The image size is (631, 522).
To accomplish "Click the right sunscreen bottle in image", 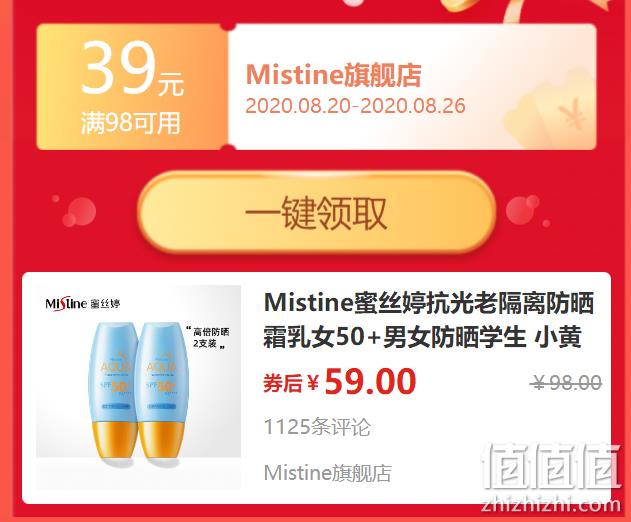I will (163, 390).
